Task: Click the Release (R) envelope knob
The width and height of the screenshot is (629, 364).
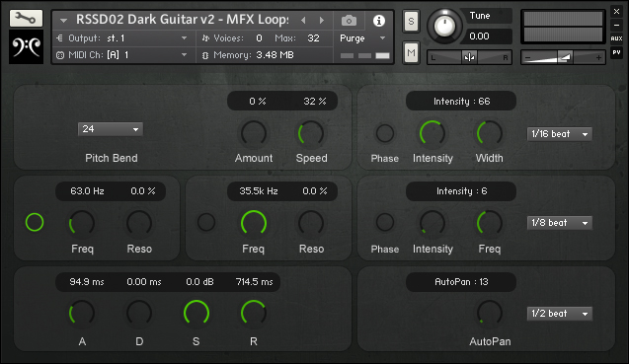Action: (x=254, y=313)
